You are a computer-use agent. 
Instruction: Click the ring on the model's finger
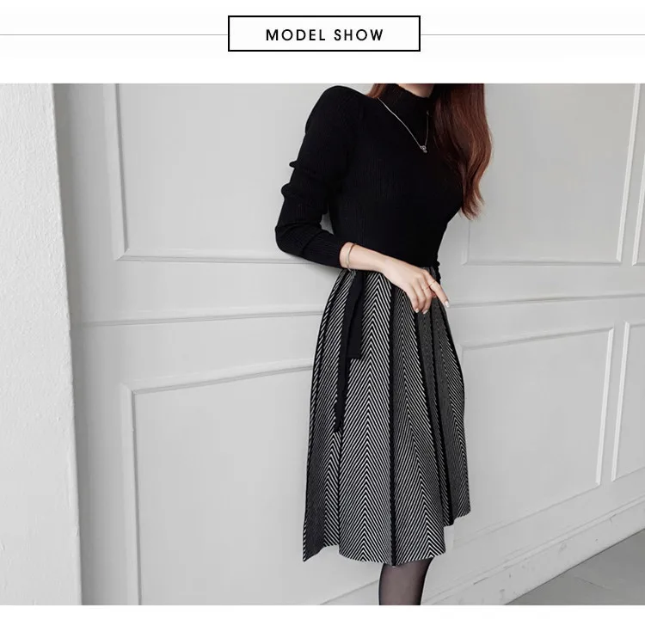[x=431, y=284]
